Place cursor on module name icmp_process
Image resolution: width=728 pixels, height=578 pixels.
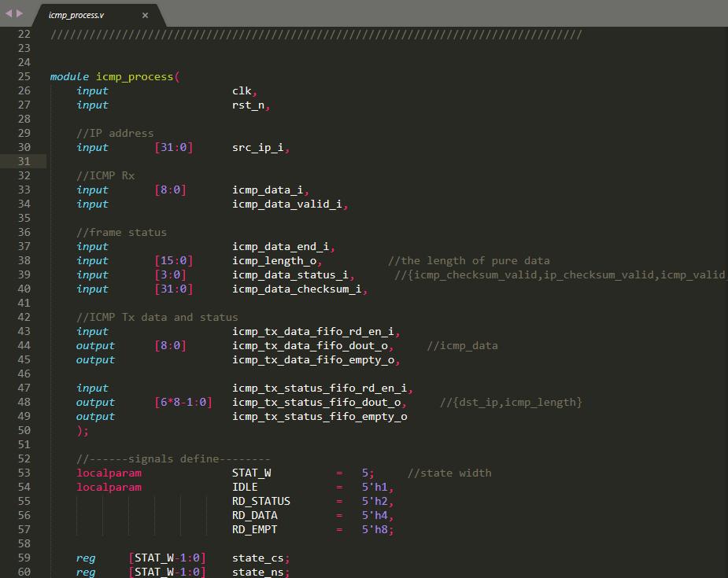pyautogui.click(x=135, y=76)
